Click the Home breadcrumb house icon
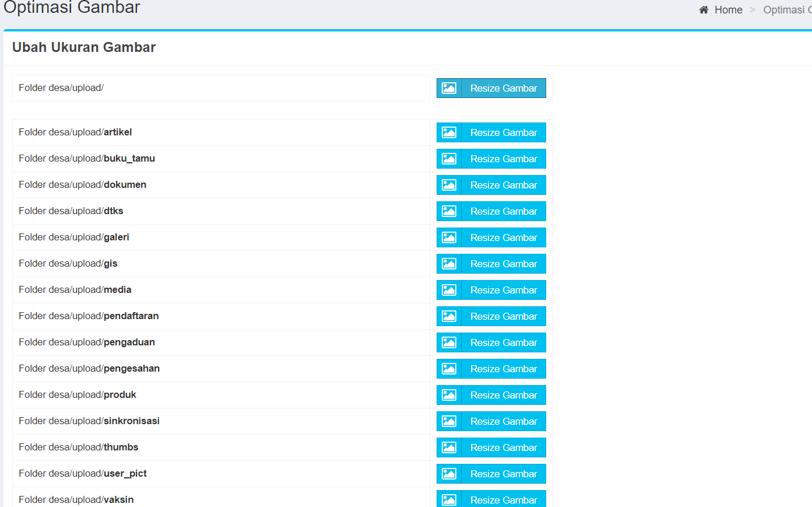 [703, 9]
